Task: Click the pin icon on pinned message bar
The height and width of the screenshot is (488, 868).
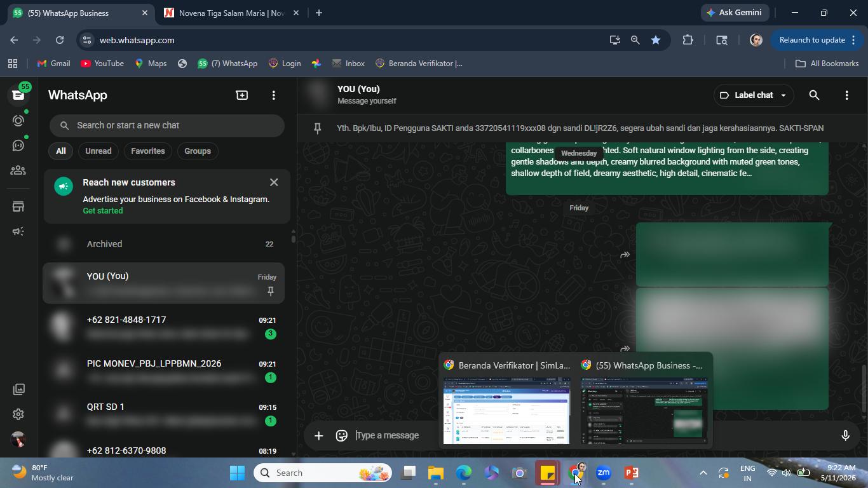Action: pos(318,128)
